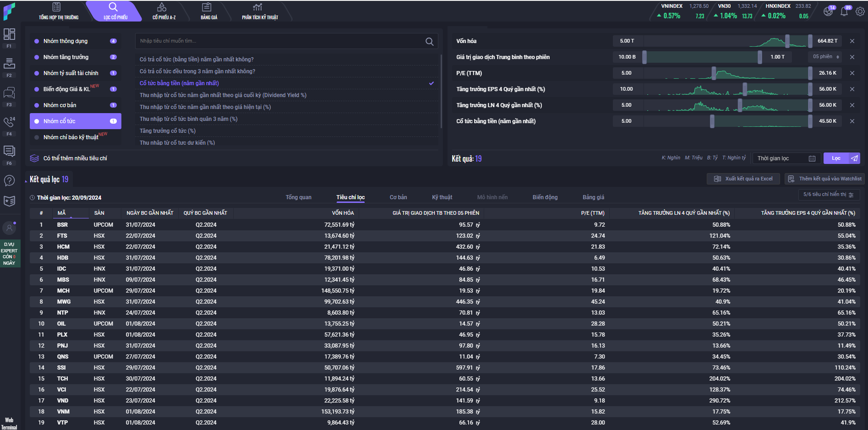
Task: Go to Bảng giá top tab
Action: pyautogui.click(x=209, y=11)
